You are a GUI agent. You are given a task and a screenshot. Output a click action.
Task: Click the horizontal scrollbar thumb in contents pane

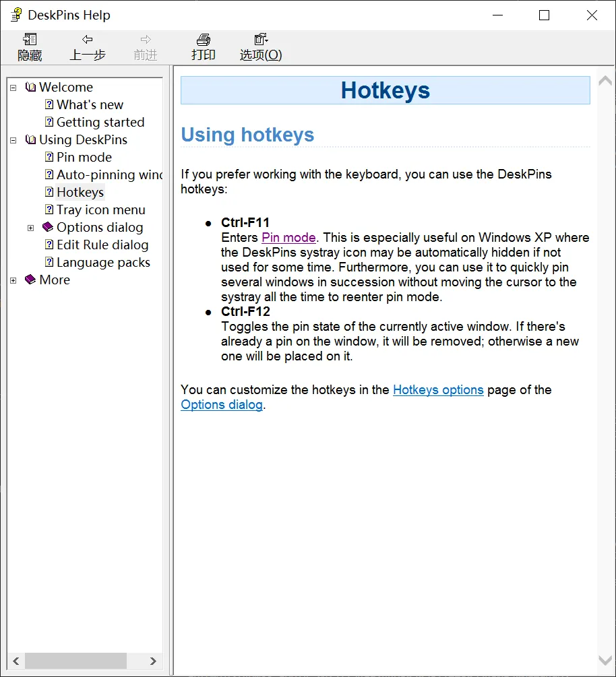(x=75, y=661)
